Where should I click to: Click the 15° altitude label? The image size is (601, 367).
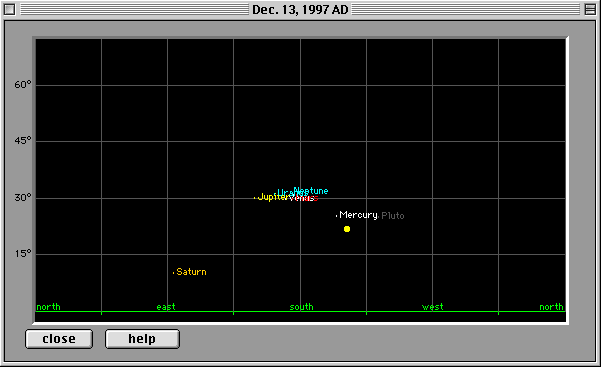[x=23, y=253]
